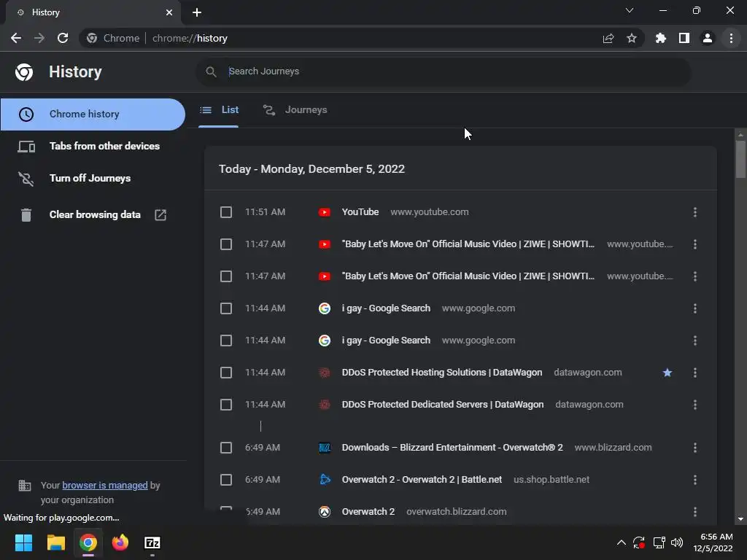This screenshot has width=747, height=560.
Task: Click the Blizzard favicon on Downloads entry
Action: point(325,448)
